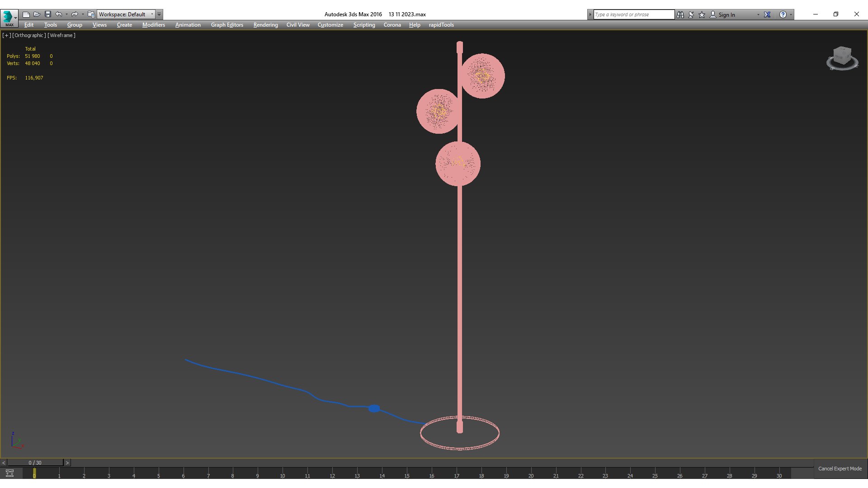Viewport: 868px width, 488px height.
Task: Open the Corona menu
Action: (x=392, y=25)
